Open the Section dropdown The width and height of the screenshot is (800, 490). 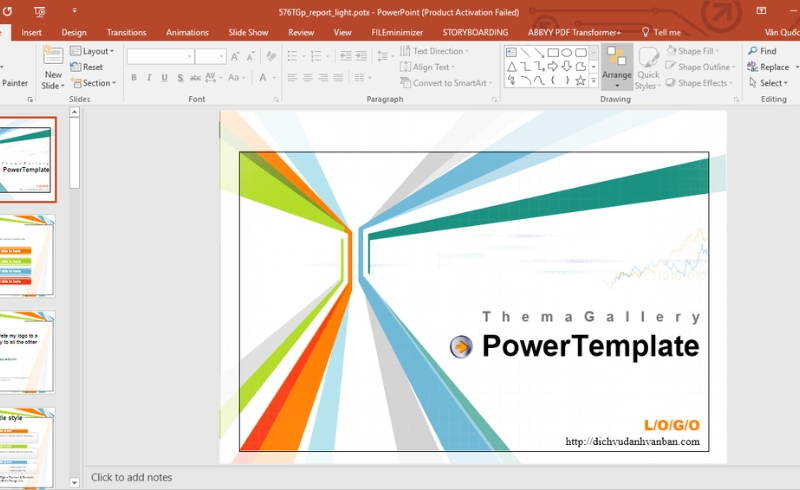[93, 83]
